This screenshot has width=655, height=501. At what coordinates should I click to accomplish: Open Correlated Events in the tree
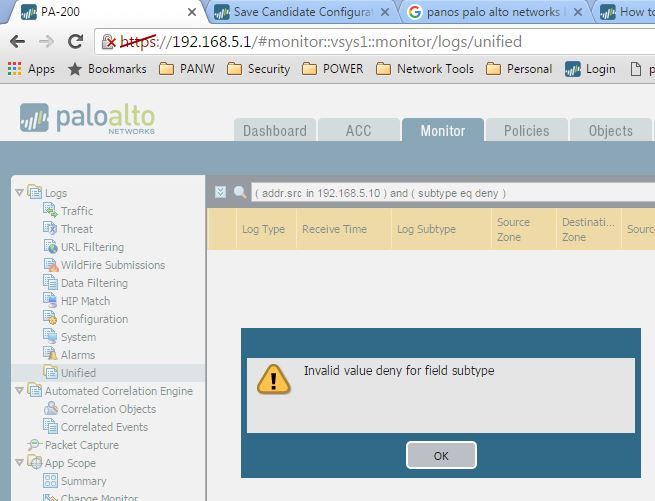104,427
